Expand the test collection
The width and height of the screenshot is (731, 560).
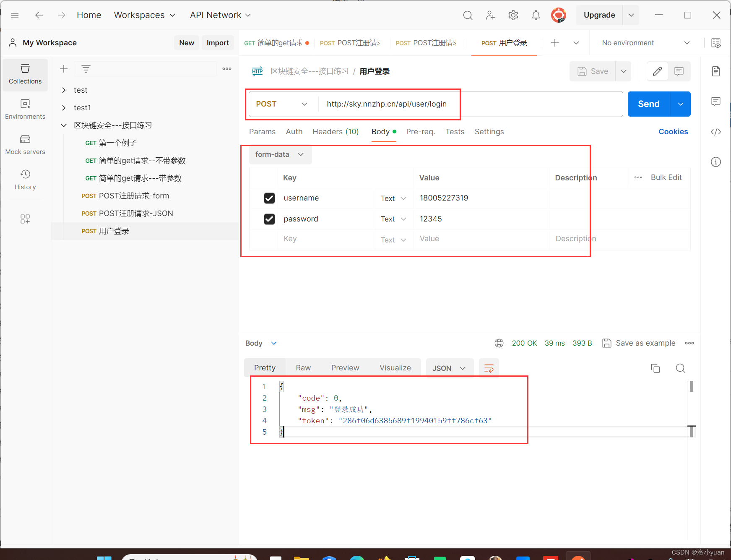pos(64,90)
